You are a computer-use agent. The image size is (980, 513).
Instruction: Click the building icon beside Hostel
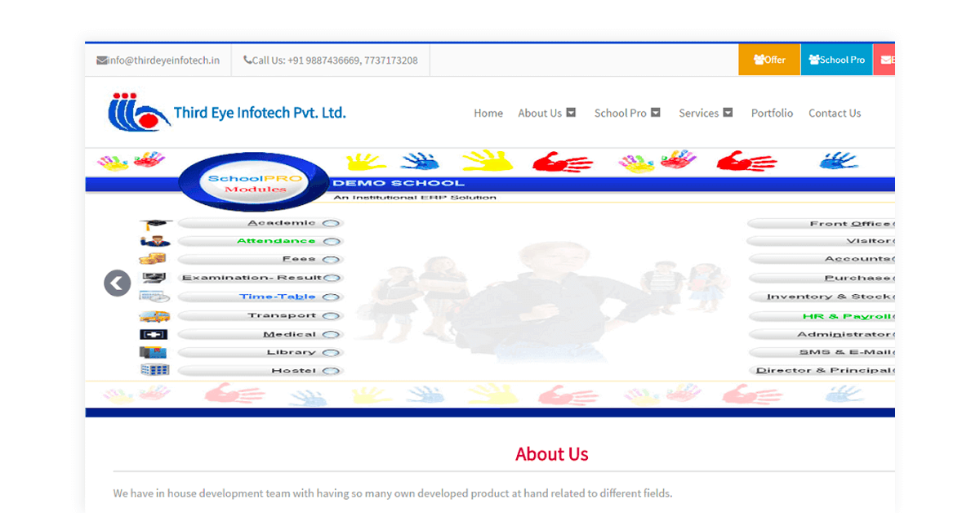click(154, 370)
